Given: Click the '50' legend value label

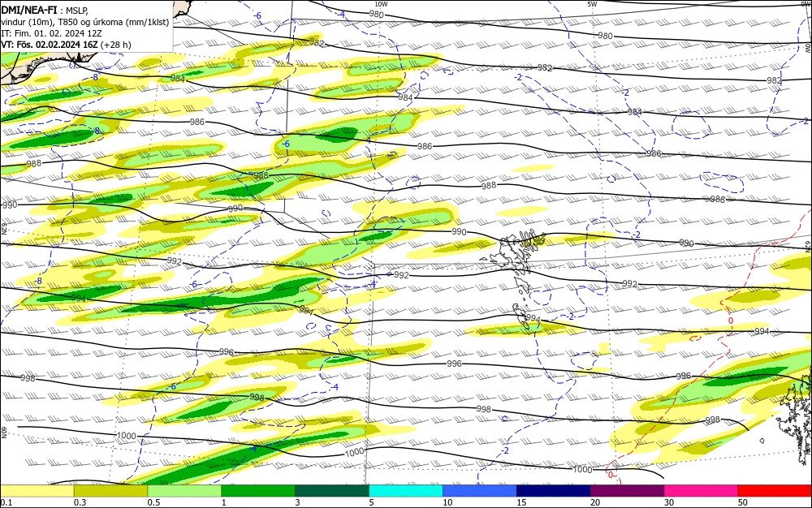Looking at the screenshot, I should (x=743, y=502).
